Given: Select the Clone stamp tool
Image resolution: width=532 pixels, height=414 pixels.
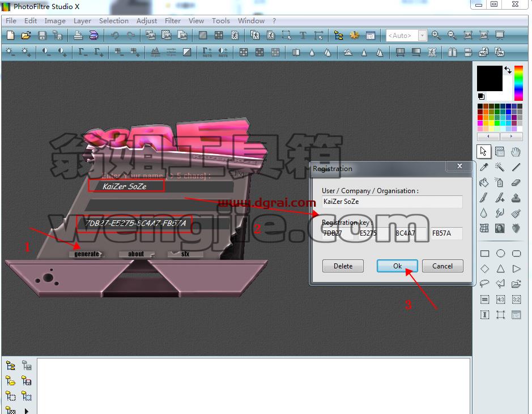Looking at the screenshot, I should [x=516, y=198].
